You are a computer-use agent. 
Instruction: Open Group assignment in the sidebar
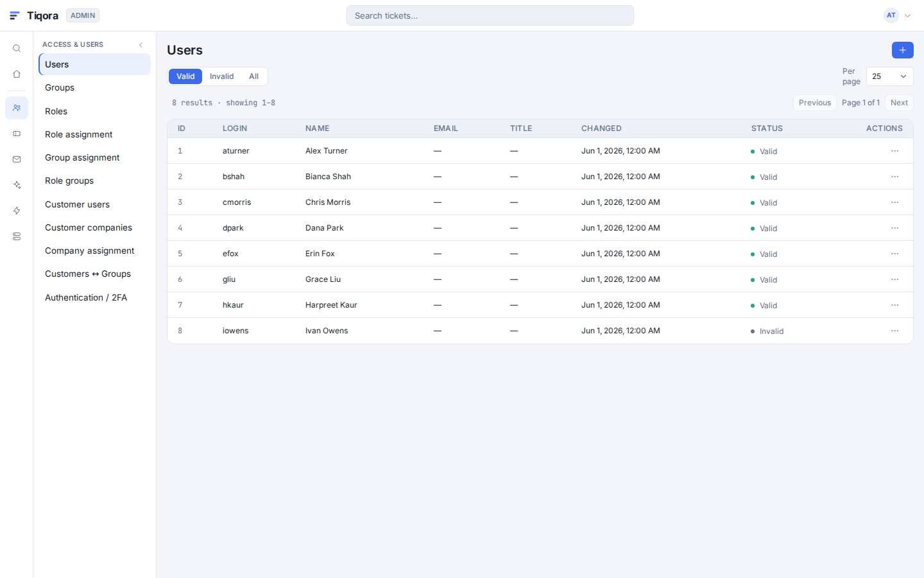94,157
